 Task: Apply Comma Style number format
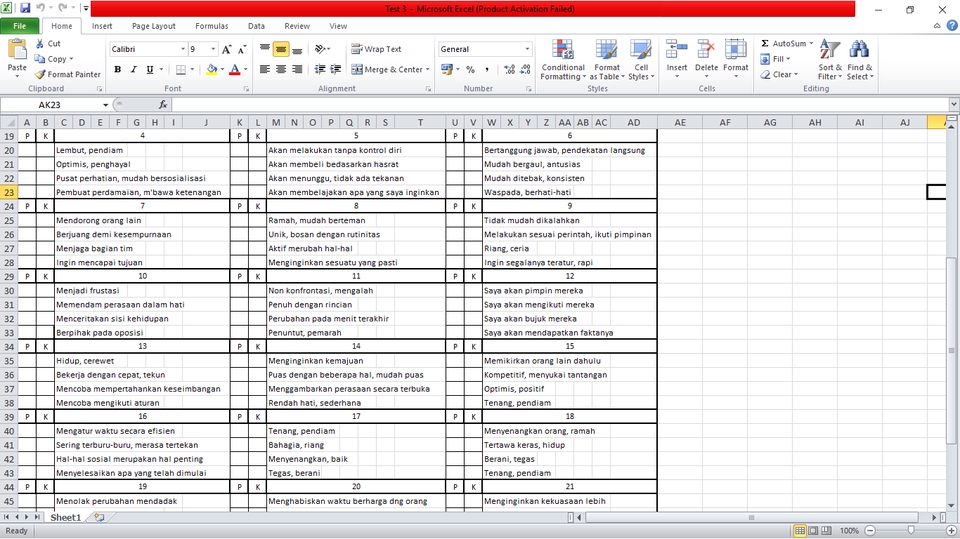(x=487, y=69)
